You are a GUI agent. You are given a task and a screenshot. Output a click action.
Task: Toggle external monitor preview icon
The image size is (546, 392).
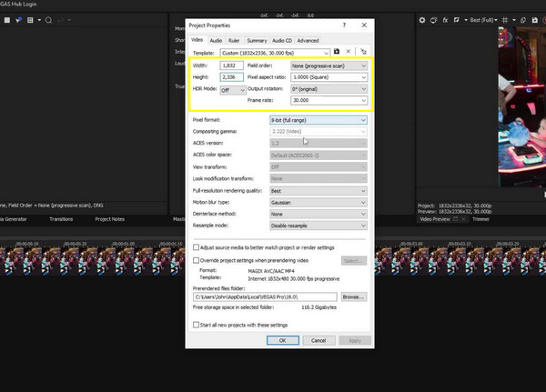(433, 20)
